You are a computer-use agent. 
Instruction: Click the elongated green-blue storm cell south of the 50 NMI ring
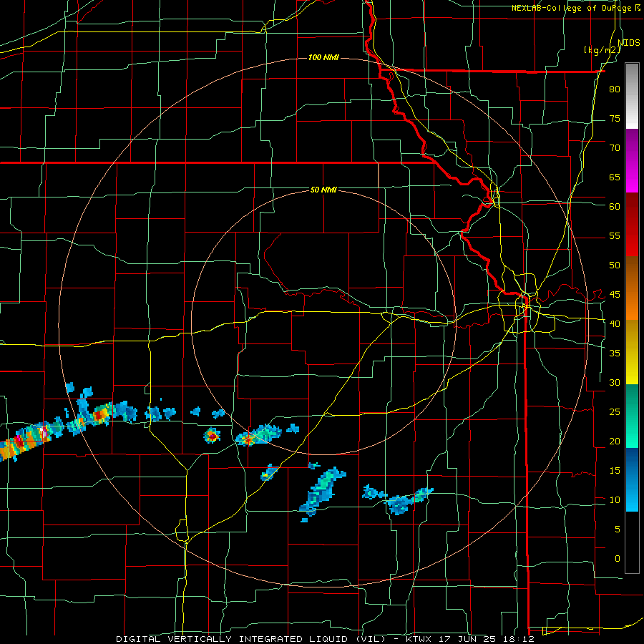tap(323, 491)
